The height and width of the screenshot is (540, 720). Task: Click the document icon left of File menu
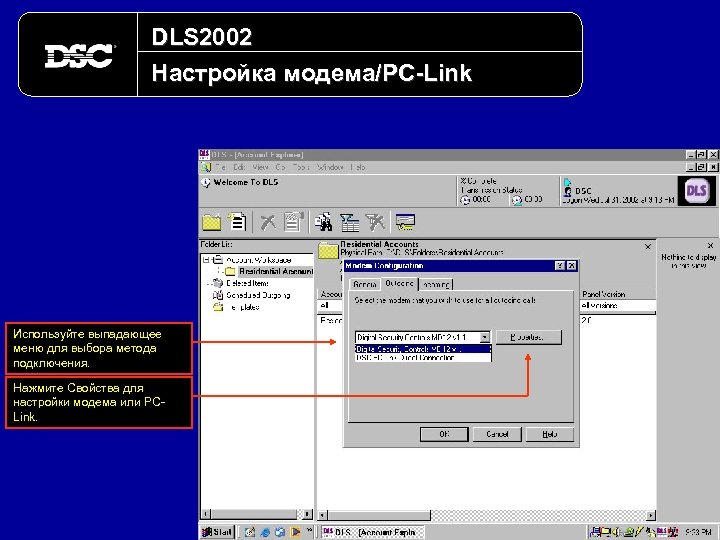(206, 167)
